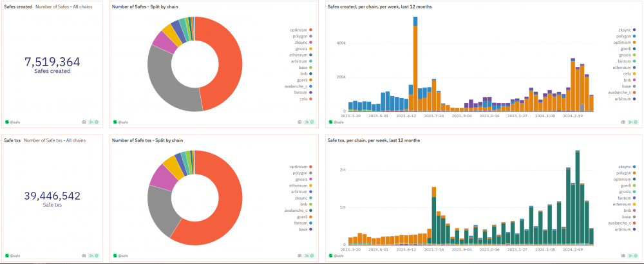Image resolution: width=644 pixels, height=264 pixels.
Task: Open @safe link under Number of Safes donut
Action: tap(122, 122)
